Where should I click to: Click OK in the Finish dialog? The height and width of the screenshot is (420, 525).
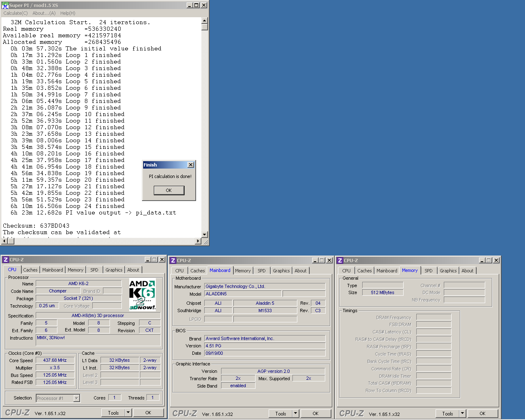point(169,190)
